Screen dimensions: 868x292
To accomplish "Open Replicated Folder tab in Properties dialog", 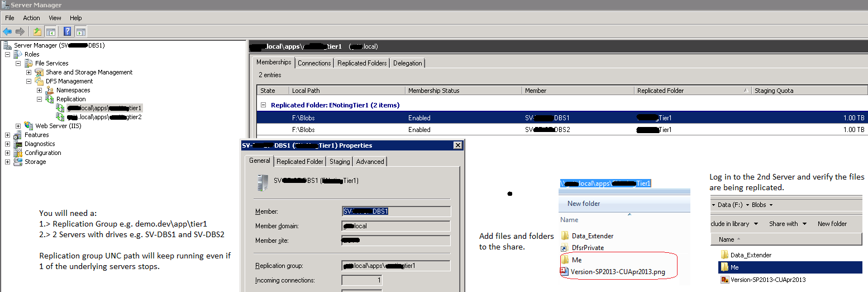I will pos(300,162).
